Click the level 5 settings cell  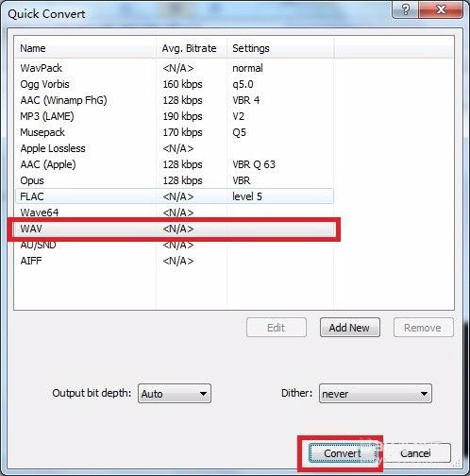tap(247, 196)
